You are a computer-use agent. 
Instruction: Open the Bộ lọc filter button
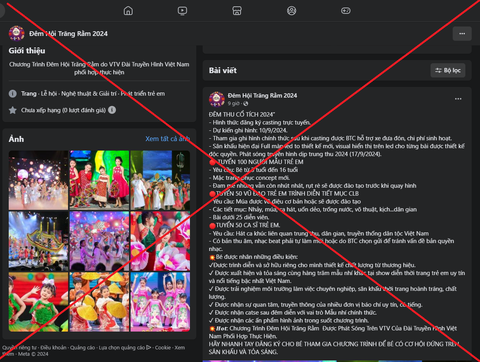tap(448, 70)
